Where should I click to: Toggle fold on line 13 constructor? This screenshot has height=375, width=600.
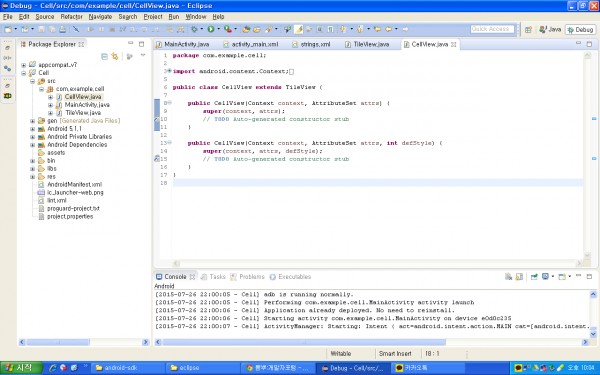[170, 142]
